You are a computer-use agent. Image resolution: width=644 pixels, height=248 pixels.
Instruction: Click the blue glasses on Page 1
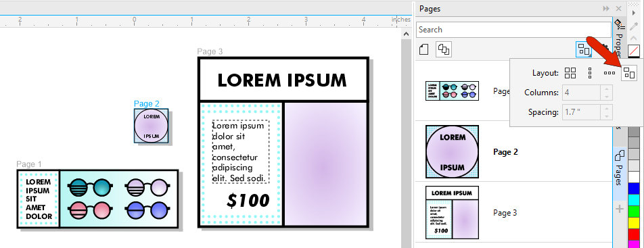tap(147, 210)
